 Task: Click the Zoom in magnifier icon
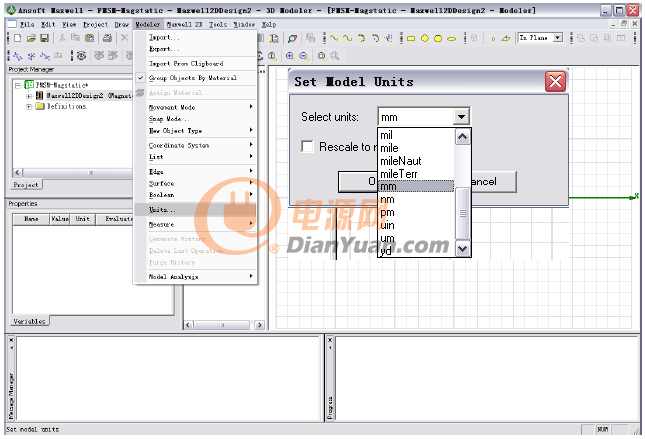[x=290, y=56]
